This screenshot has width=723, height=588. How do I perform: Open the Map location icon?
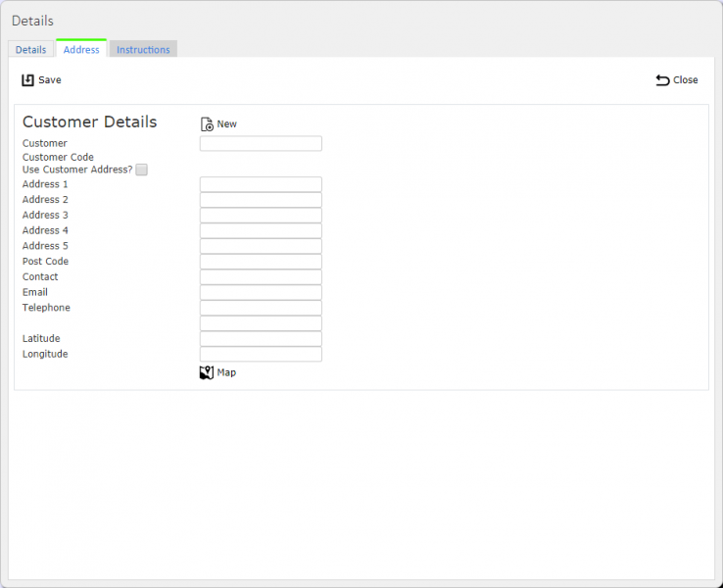click(207, 372)
